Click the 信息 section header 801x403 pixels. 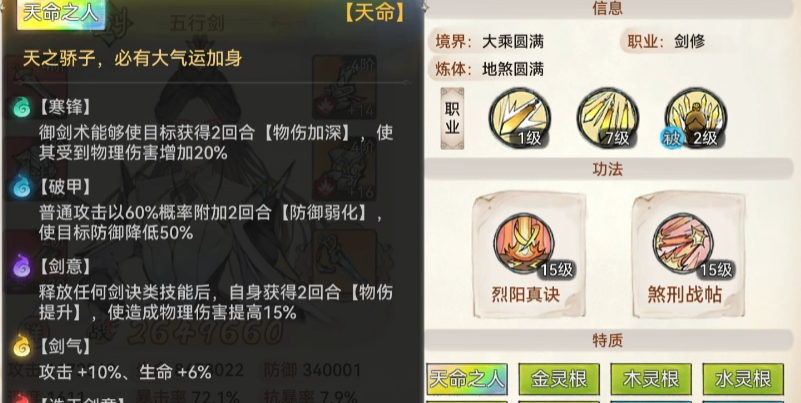pos(607,8)
